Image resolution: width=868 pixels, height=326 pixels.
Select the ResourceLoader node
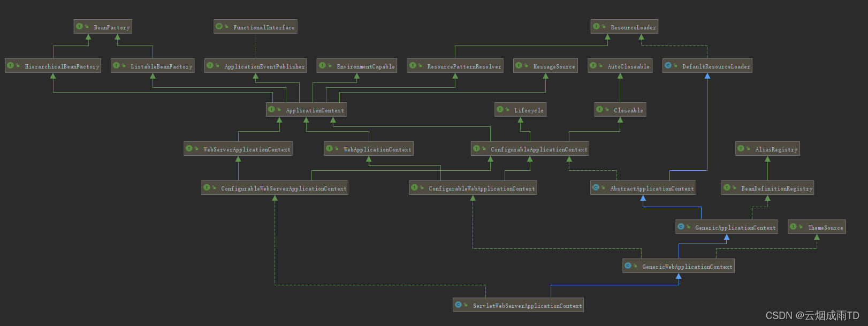[625, 27]
